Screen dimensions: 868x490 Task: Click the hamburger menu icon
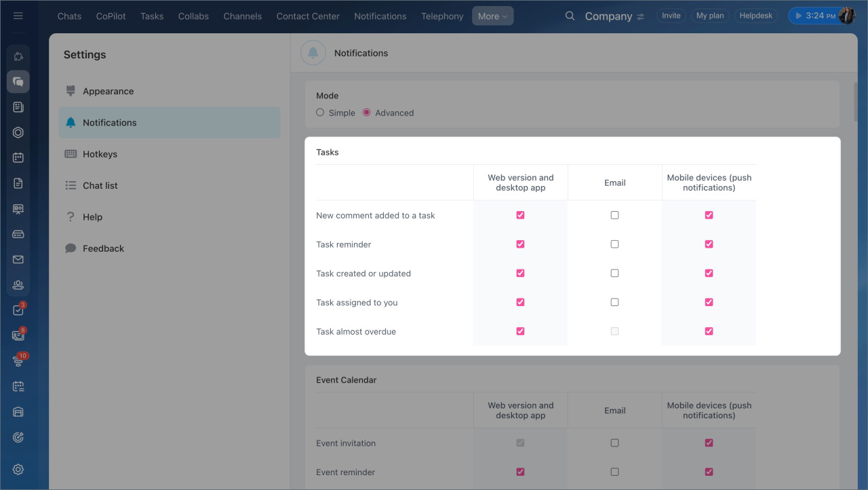[x=18, y=16]
